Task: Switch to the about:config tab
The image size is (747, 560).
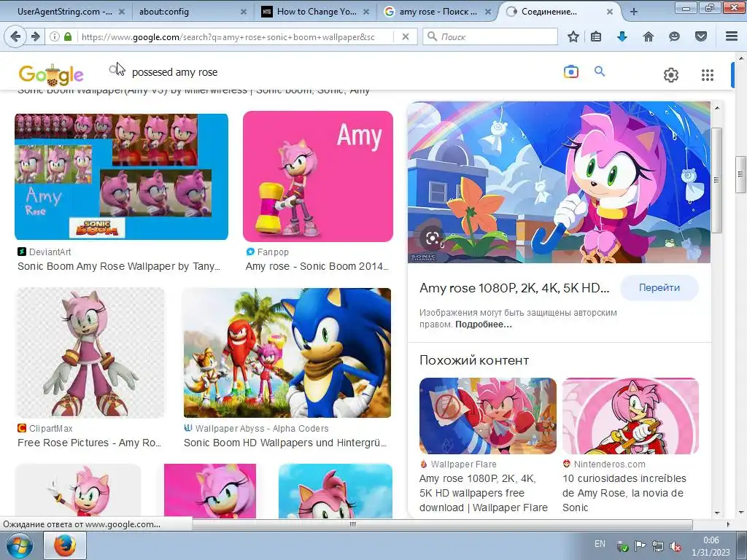Action: pos(164,12)
